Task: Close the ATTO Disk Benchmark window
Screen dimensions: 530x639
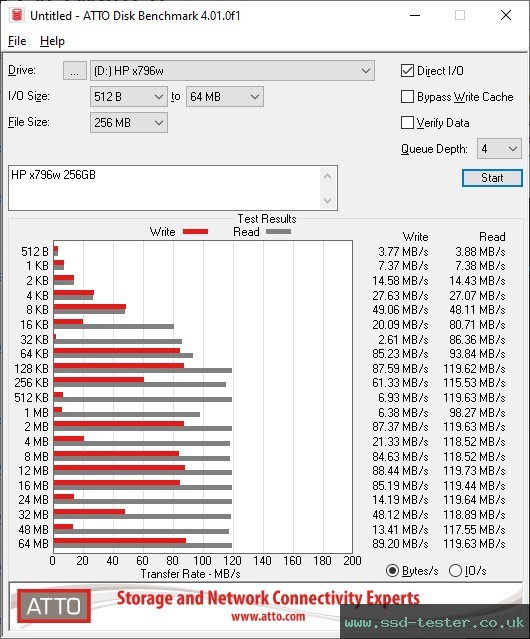Action: (506, 15)
